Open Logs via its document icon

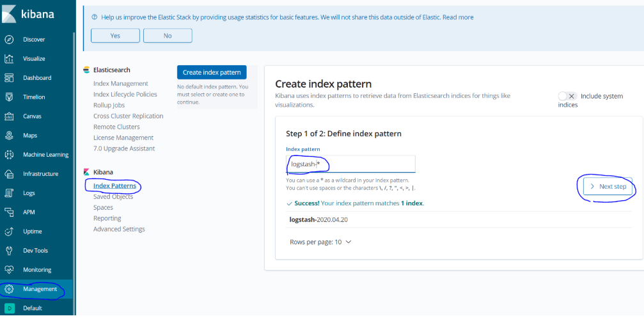9,193
